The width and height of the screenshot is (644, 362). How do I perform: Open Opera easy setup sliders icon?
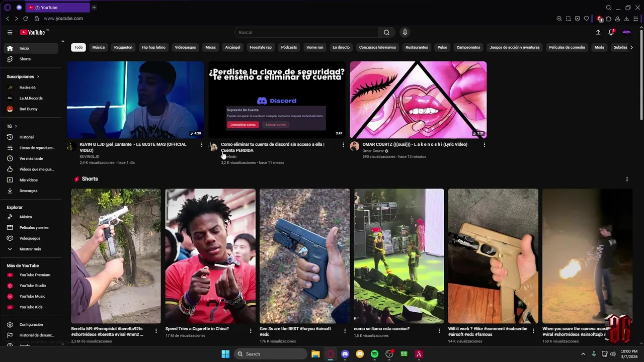coord(635,19)
